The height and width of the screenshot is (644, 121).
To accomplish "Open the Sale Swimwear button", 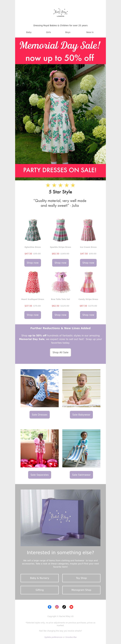I will 81,475.
